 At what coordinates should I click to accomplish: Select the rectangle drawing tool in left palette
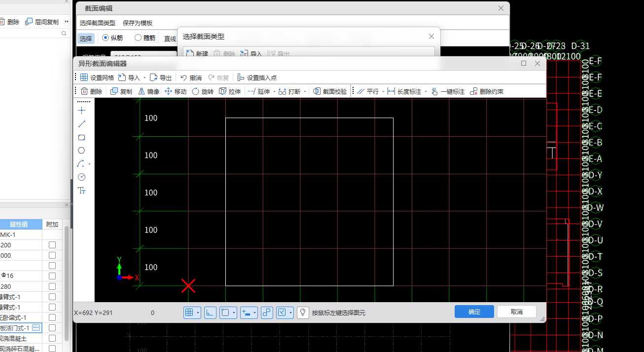[x=82, y=137]
